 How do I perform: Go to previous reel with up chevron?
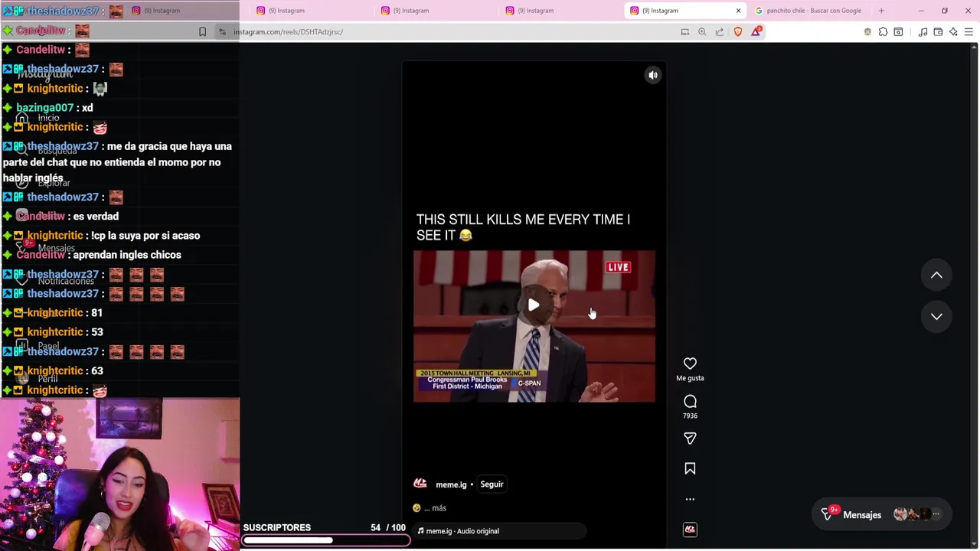936,275
